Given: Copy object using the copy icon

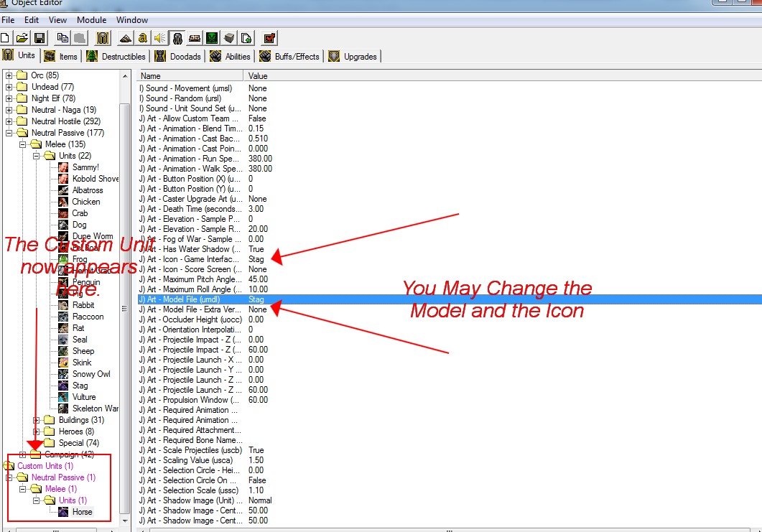Looking at the screenshot, I should click(62, 38).
